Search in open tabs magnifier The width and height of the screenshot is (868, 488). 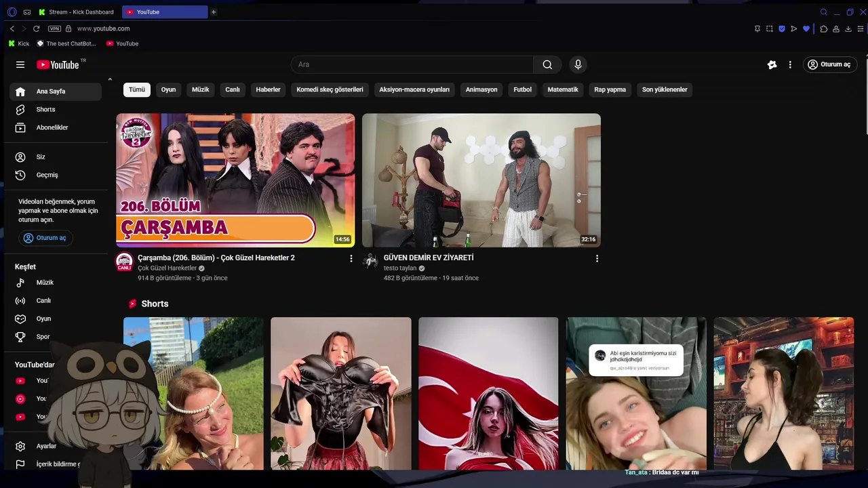(824, 12)
